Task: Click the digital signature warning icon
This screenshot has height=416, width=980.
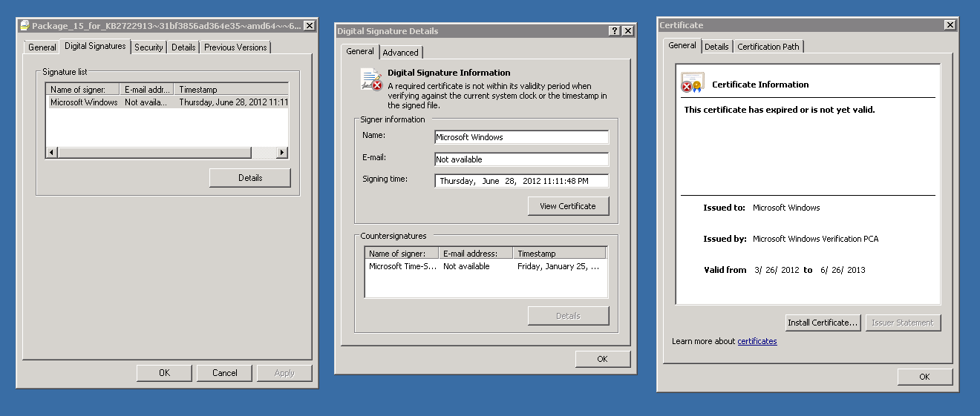Action: 371,79
